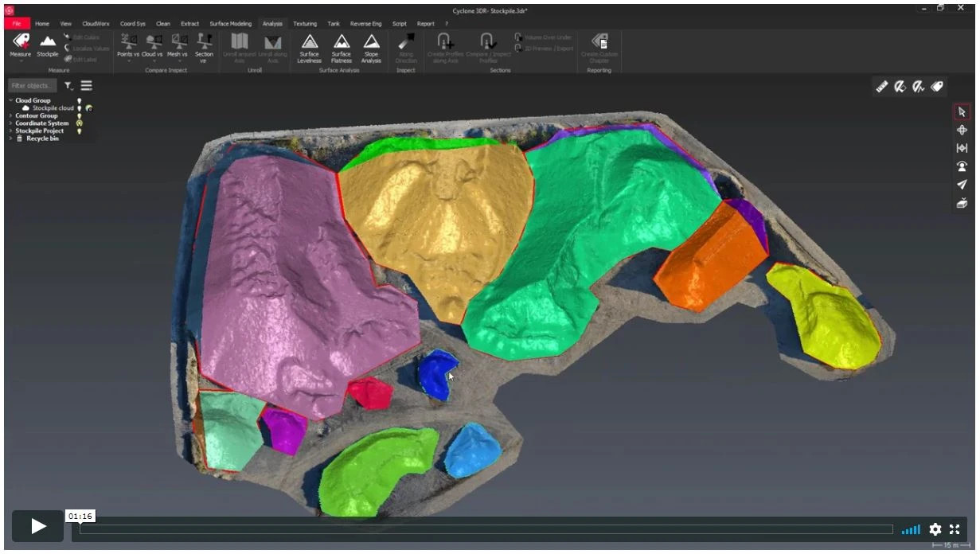Toggle visibility bulb of Contour Group

pos(79,116)
